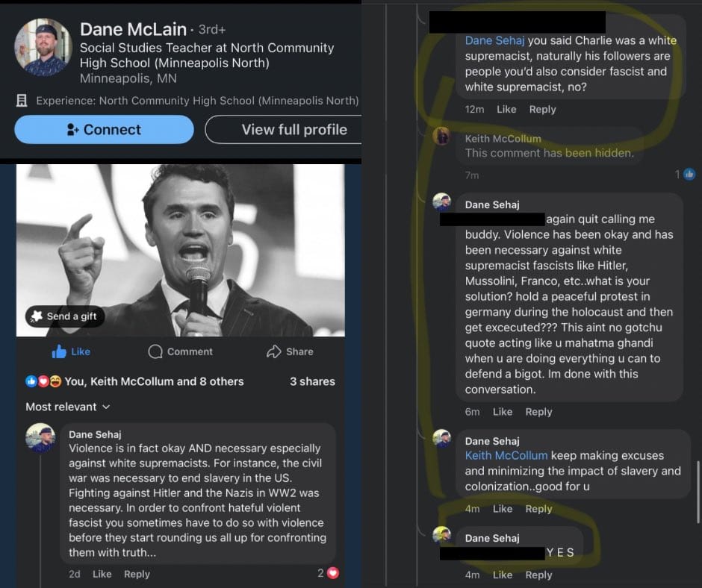Reply to the "Y E S" comment
The height and width of the screenshot is (588, 702).
(x=538, y=575)
